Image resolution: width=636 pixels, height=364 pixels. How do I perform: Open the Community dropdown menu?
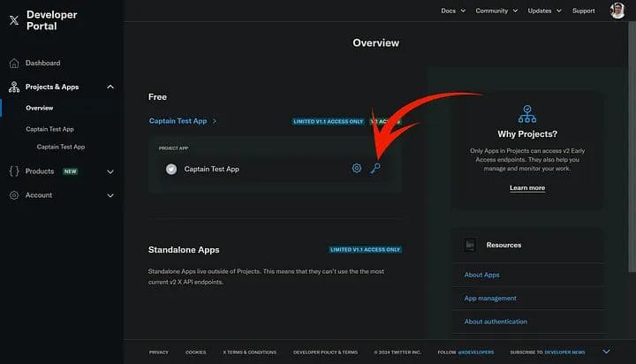click(x=496, y=11)
